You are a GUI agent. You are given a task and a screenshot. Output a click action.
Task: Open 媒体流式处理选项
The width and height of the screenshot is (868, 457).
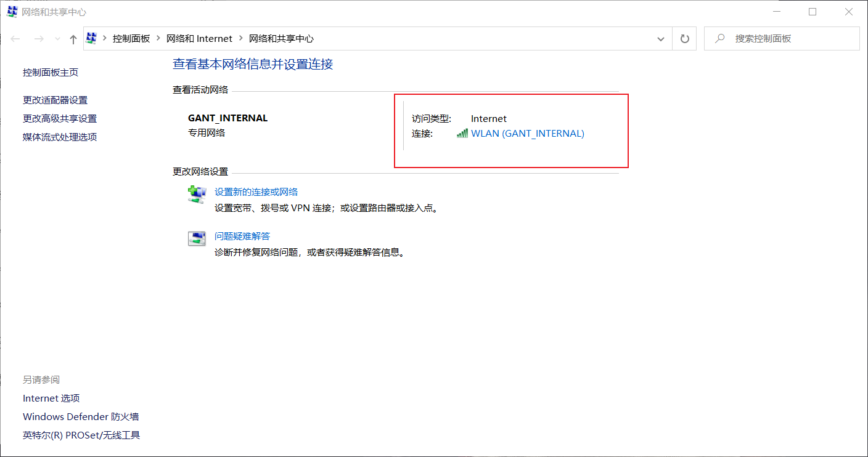60,137
